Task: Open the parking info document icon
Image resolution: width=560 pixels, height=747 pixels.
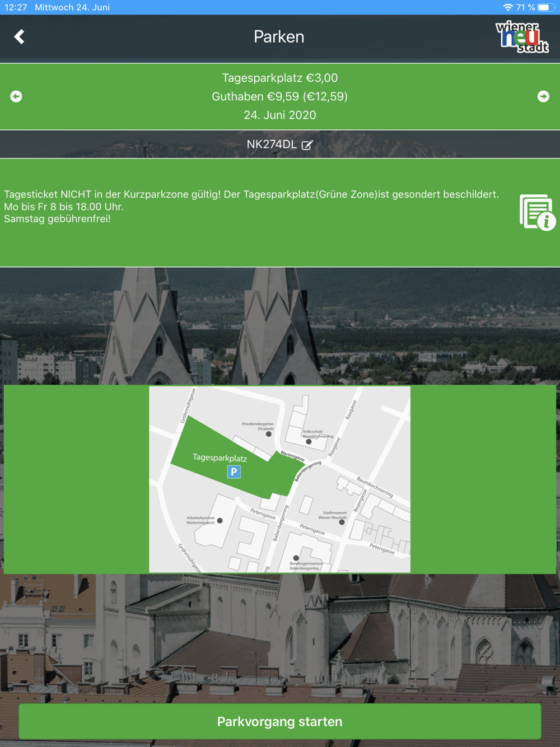Action: (536, 212)
